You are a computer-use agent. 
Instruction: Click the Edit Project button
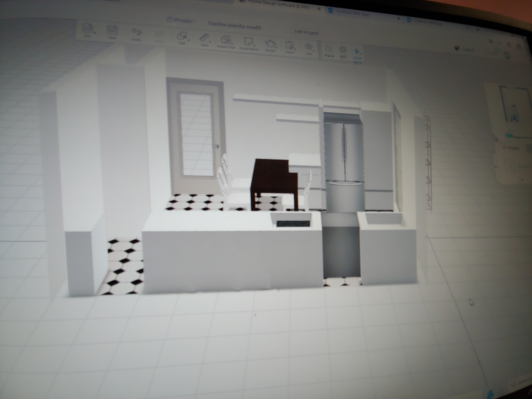pos(306,32)
